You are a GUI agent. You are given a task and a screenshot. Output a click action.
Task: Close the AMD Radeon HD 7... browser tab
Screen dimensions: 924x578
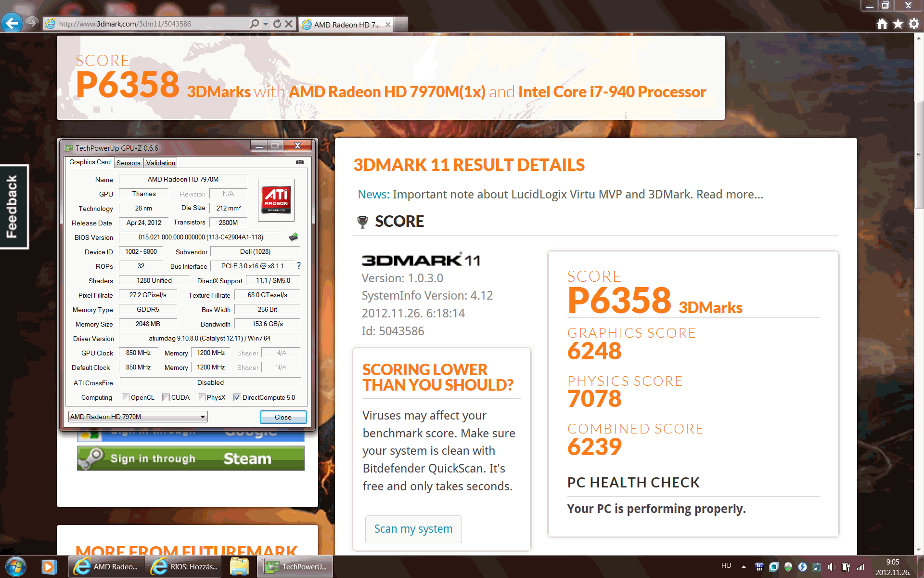tap(388, 25)
